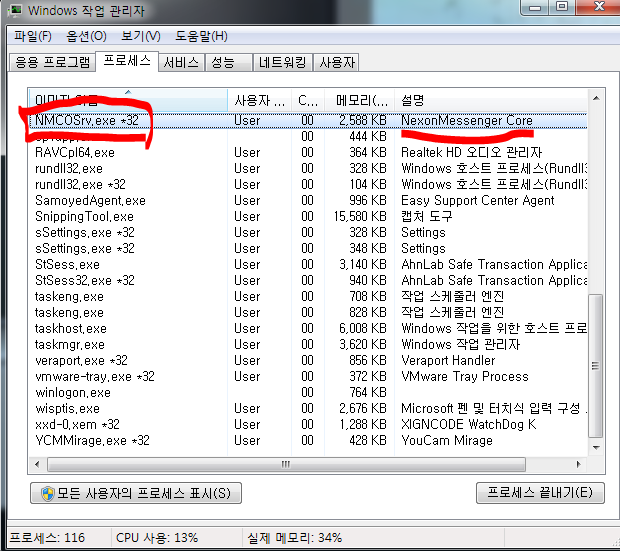This screenshot has height=551, width=620.
Task: Click the 실제 메모리: 34% status entry
Action: tap(295, 538)
